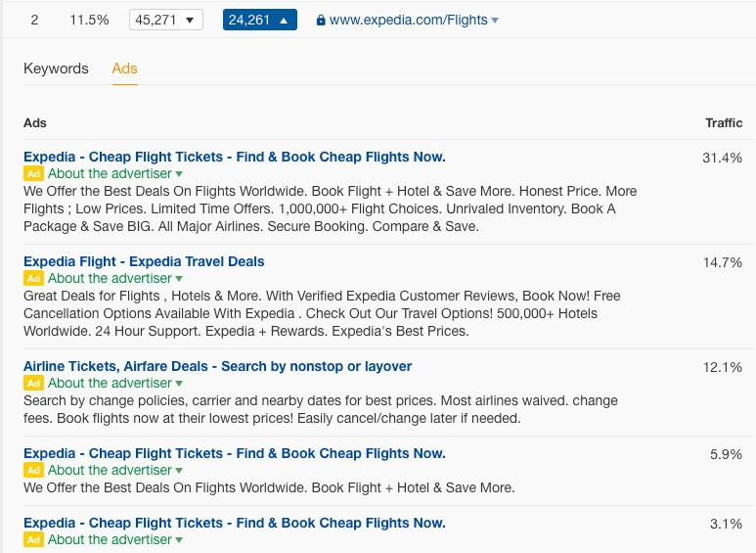Screen dimensions: 756x553
Task: Select the 3.1% traffic value
Action: pos(726,524)
